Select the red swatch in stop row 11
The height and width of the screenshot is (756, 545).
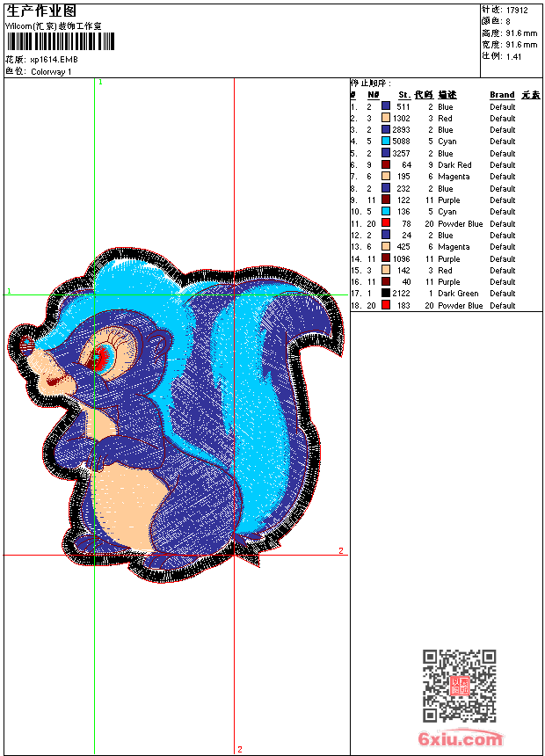point(386,223)
